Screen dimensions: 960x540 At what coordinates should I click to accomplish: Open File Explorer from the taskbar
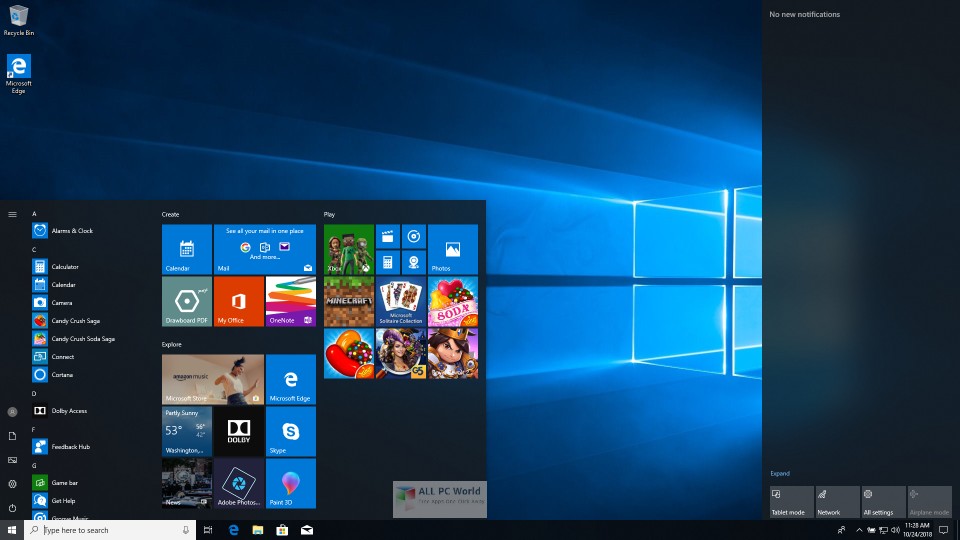pyautogui.click(x=258, y=530)
